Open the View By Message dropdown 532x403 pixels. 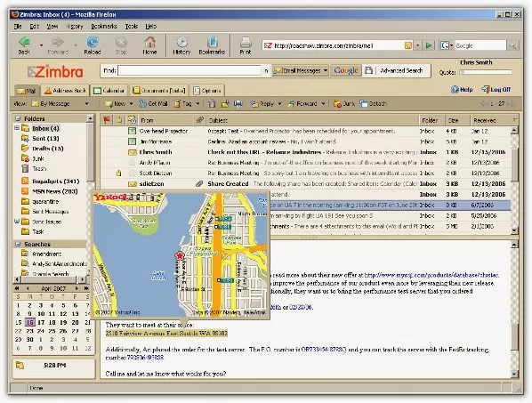click(x=87, y=104)
